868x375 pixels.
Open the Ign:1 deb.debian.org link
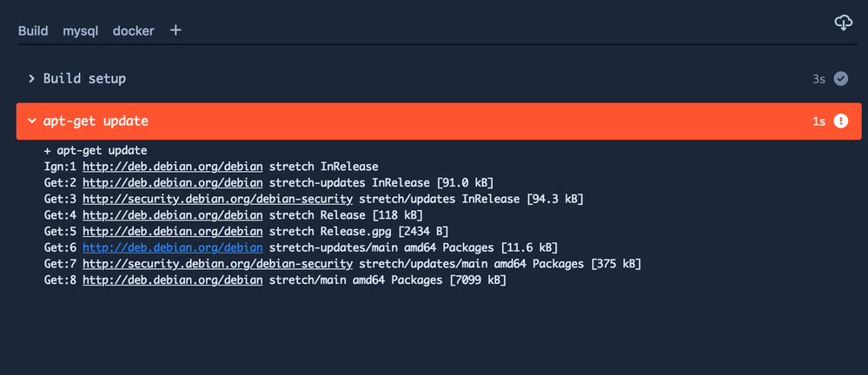pos(173,167)
